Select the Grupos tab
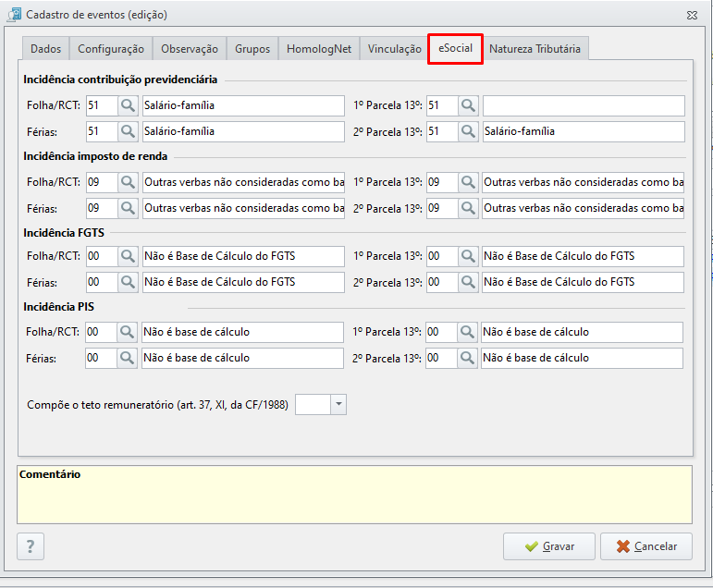713x588 pixels. (x=252, y=49)
